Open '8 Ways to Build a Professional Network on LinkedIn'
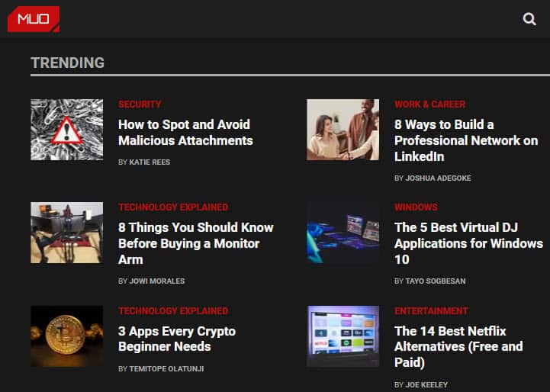The width and height of the screenshot is (550, 392). point(466,140)
